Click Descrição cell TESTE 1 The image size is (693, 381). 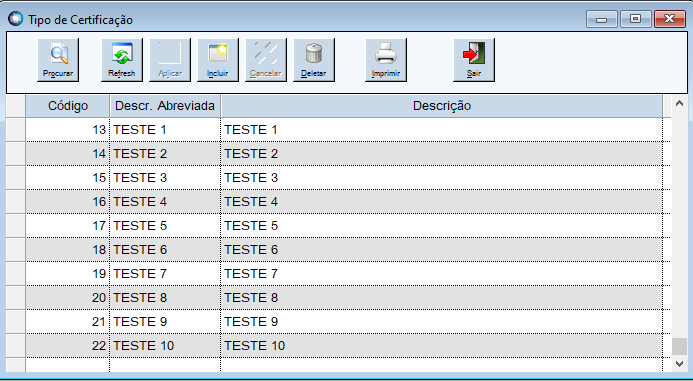click(x=442, y=130)
